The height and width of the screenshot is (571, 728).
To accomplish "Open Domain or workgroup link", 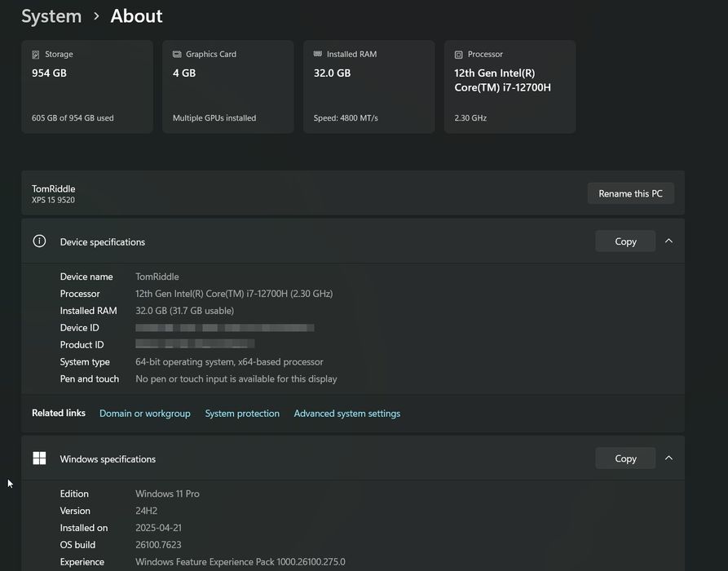I will [145, 414].
